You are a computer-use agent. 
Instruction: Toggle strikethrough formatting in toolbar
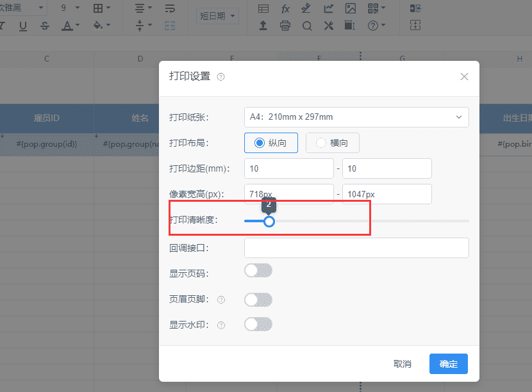point(45,26)
